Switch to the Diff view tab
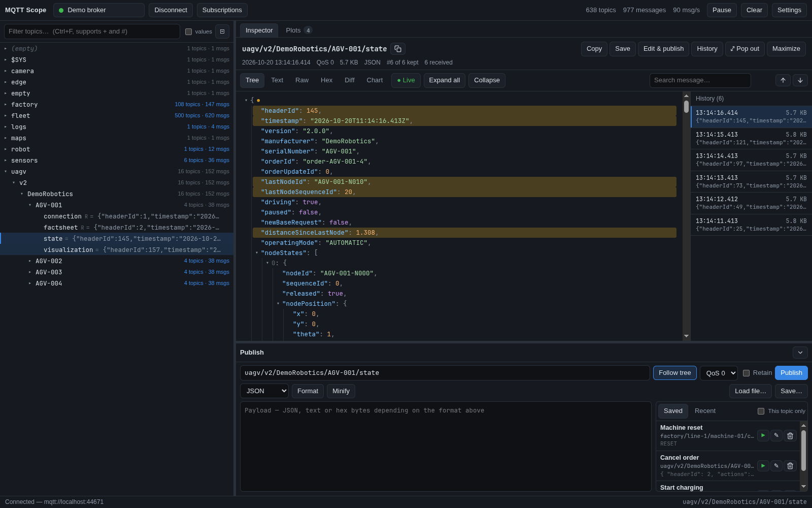The height and width of the screenshot is (508, 812). tap(350, 80)
